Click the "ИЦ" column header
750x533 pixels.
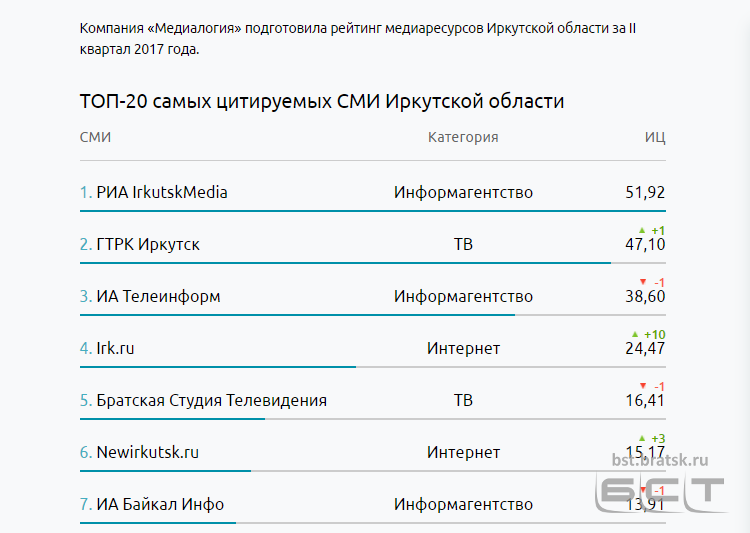tap(655, 137)
